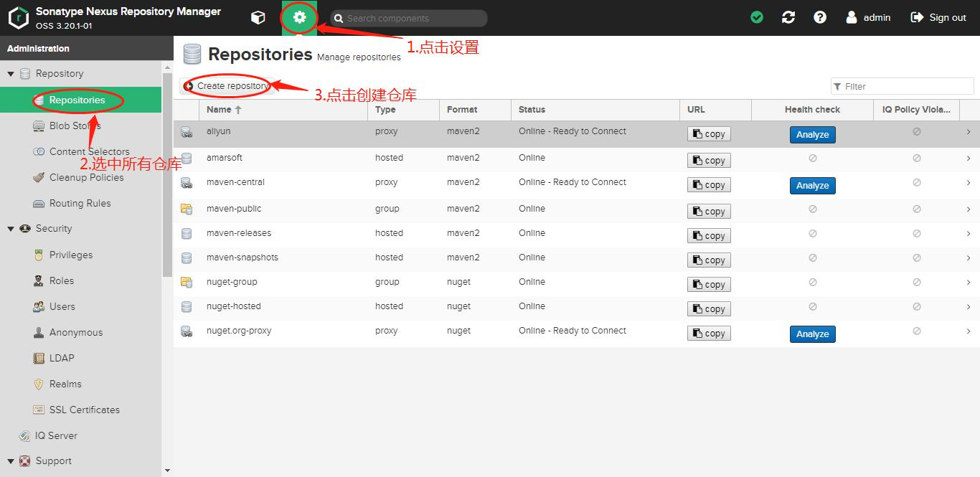Image resolution: width=980 pixels, height=477 pixels.
Task: Click the repository Filter field
Action: click(903, 86)
